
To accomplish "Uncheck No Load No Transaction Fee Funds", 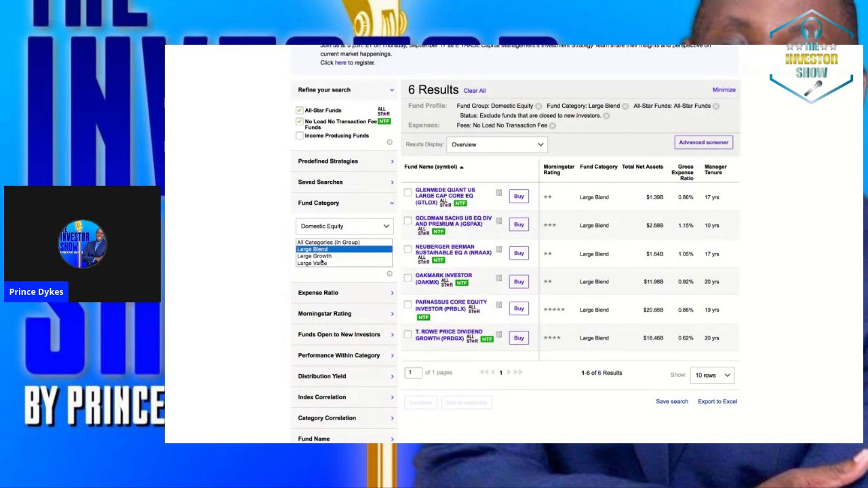I will 300,121.
